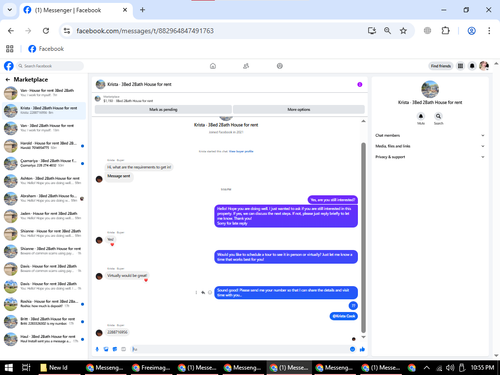Screen dimensions: 500x375
Task: Open the Qamariya 3Bed 2Bath House conversation
Action: (44, 163)
